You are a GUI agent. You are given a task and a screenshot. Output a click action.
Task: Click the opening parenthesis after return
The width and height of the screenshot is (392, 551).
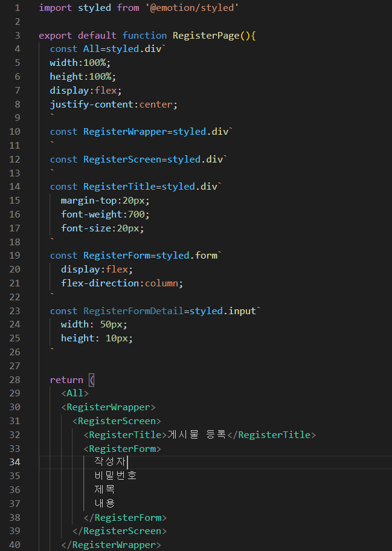(x=92, y=380)
